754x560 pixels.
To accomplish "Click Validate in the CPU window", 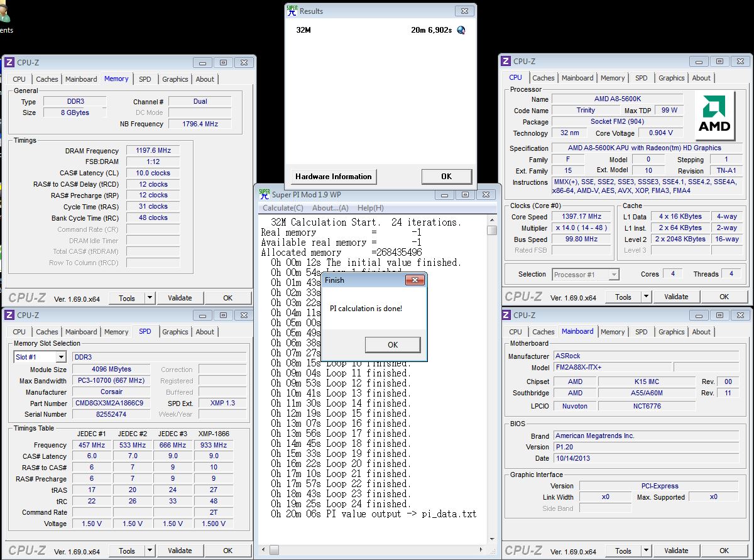I will point(676,297).
